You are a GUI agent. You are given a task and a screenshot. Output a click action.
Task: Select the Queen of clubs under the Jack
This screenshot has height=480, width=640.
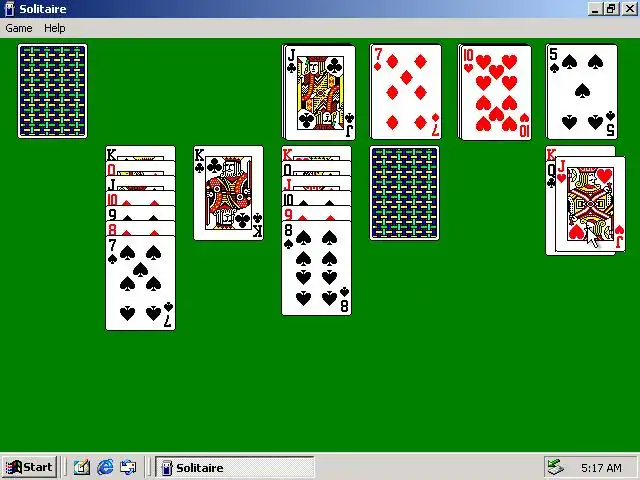(x=551, y=208)
